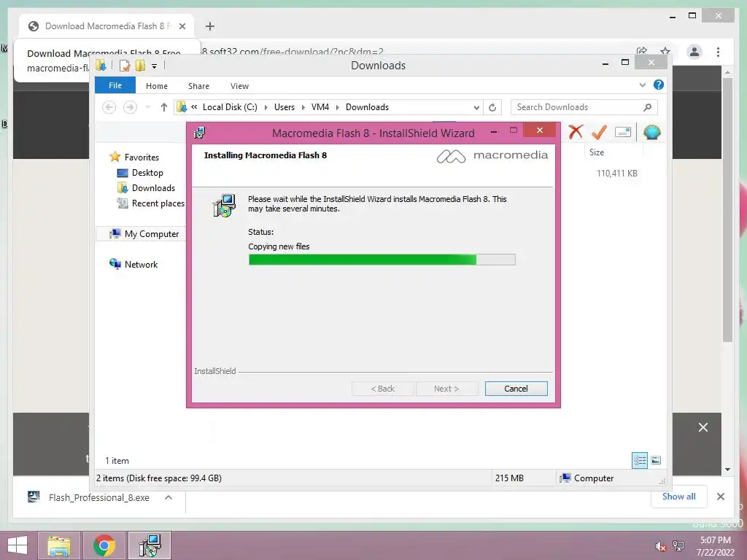The image size is (747, 560).
Task: Click the installer taskbar icon
Action: [150, 545]
